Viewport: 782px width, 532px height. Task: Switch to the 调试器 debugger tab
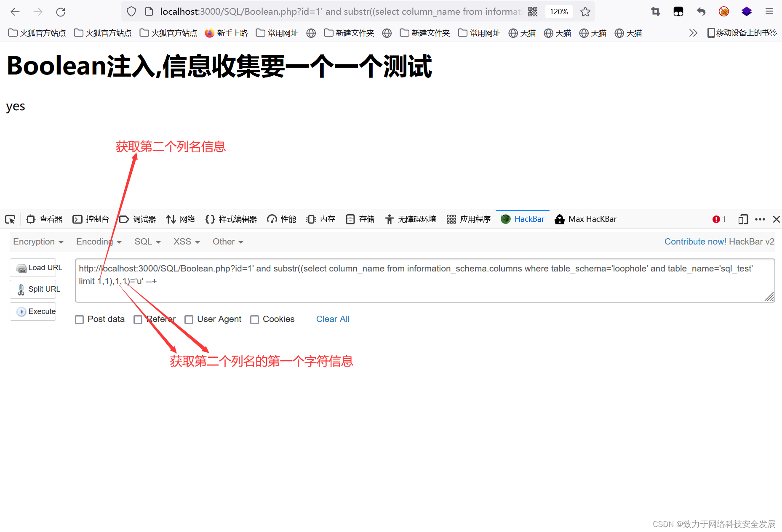pyautogui.click(x=138, y=219)
